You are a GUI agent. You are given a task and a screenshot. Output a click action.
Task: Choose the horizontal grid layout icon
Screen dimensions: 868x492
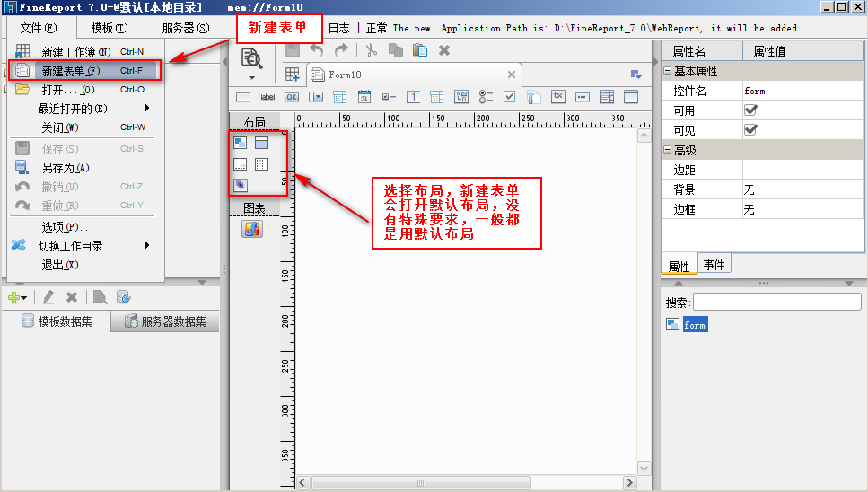pos(241,163)
